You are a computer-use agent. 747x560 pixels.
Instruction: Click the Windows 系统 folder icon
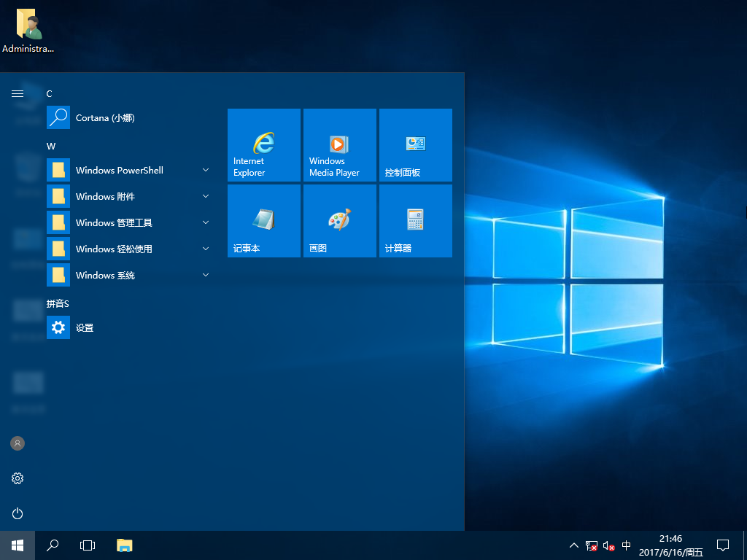58,275
